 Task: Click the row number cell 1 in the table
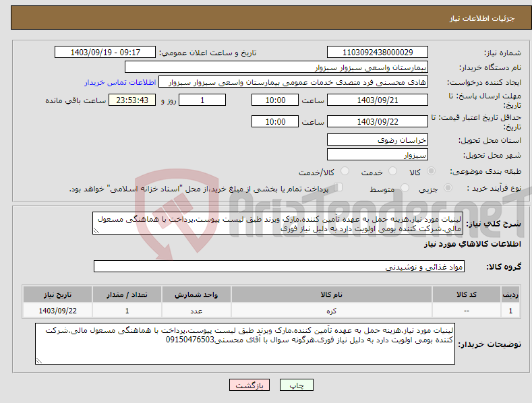[x=510, y=311]
